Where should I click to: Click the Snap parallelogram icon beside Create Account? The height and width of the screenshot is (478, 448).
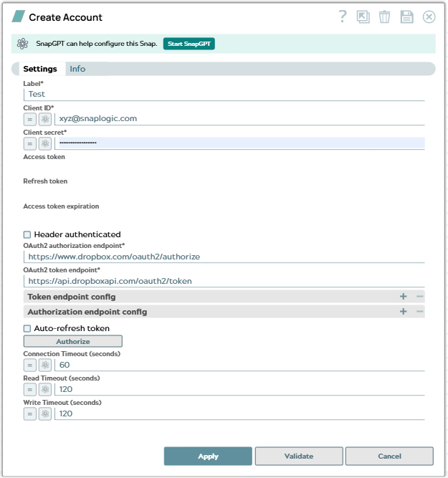coord(19,16)
